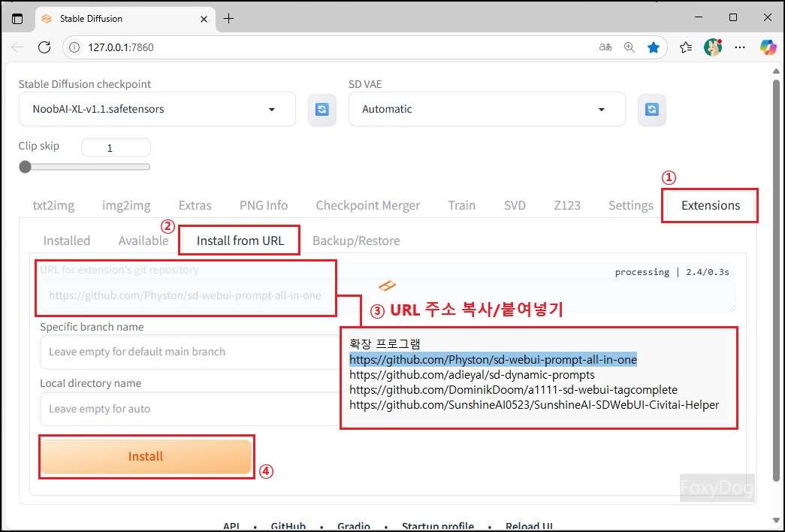The width and height of the screenshot is (785, 532).
Task: Click the browser address bar URL
Action: tap(121, 47)
